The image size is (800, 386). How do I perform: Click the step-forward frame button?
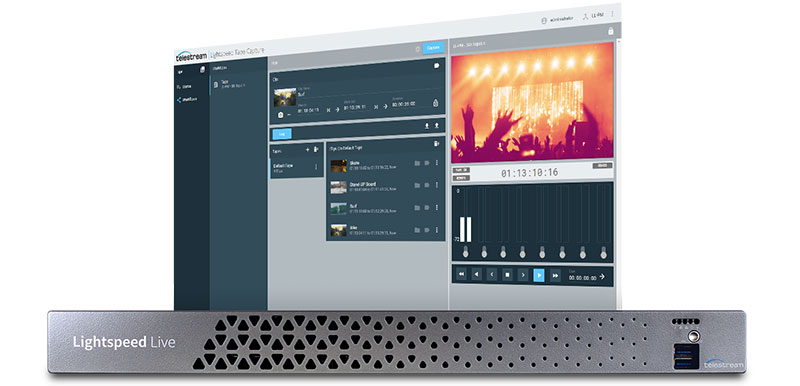point(523,276)
